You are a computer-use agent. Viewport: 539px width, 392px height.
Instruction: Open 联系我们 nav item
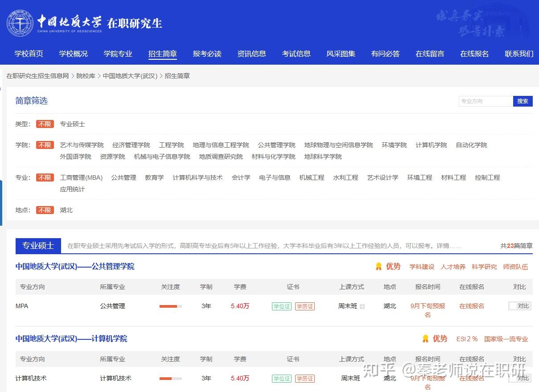pos(519,54)
